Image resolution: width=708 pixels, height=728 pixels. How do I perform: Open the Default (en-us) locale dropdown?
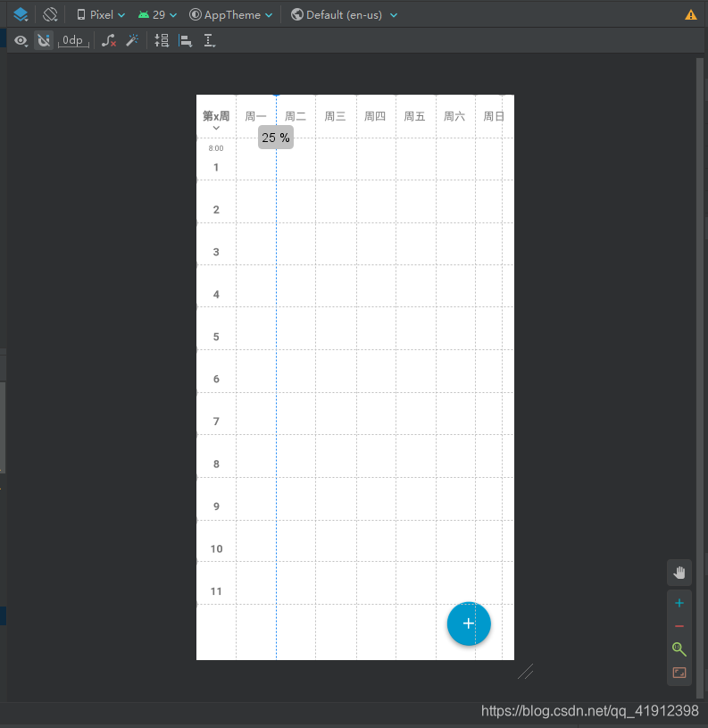pos(345,15)
